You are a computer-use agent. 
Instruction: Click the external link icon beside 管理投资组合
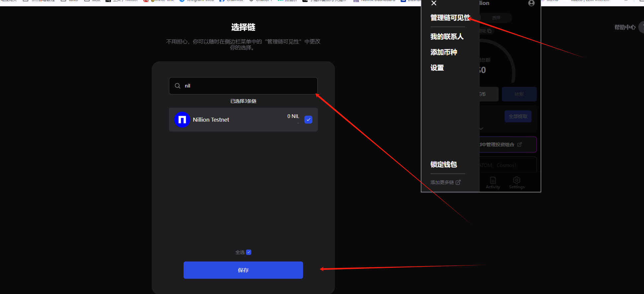[x=520, y=145]
